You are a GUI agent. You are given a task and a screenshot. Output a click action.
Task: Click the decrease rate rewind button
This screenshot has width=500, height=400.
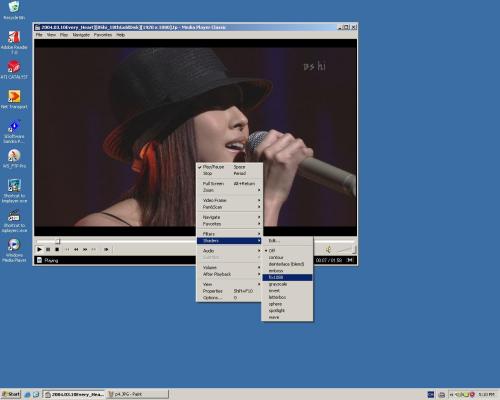76,249
